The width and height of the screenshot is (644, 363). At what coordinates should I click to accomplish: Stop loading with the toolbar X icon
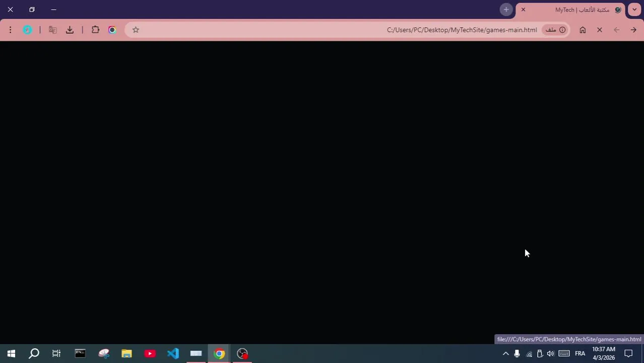coord(600,30)
